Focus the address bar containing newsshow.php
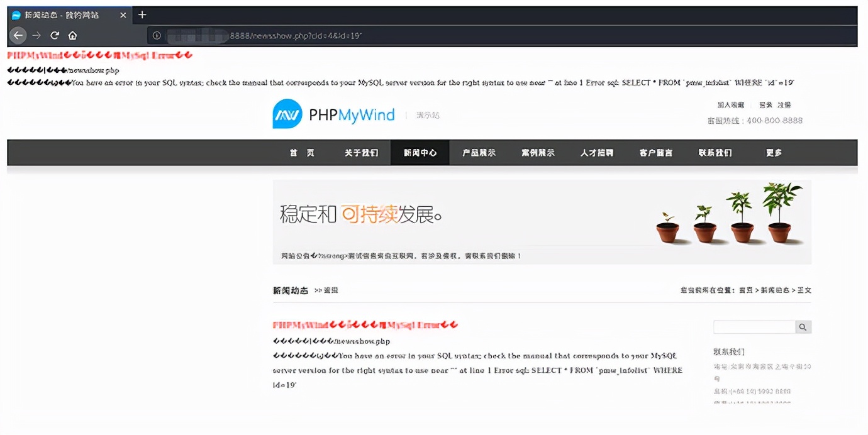Viewport: 868px width, 435px height. [501, 36]
